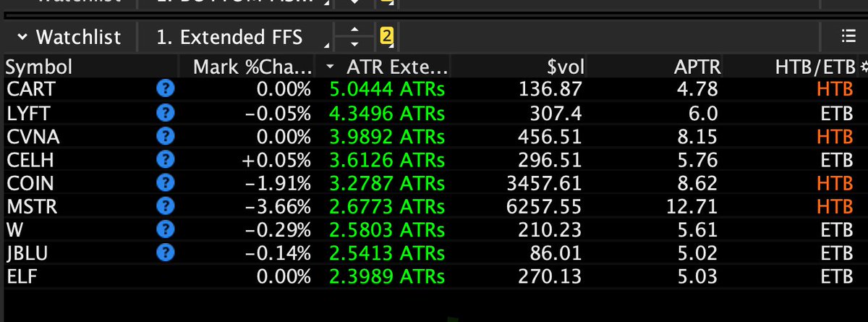The width and height of the screenshot is (868, 322).
Task: Click the ETB status cell for LYFT
Action: tap(835, 113)
